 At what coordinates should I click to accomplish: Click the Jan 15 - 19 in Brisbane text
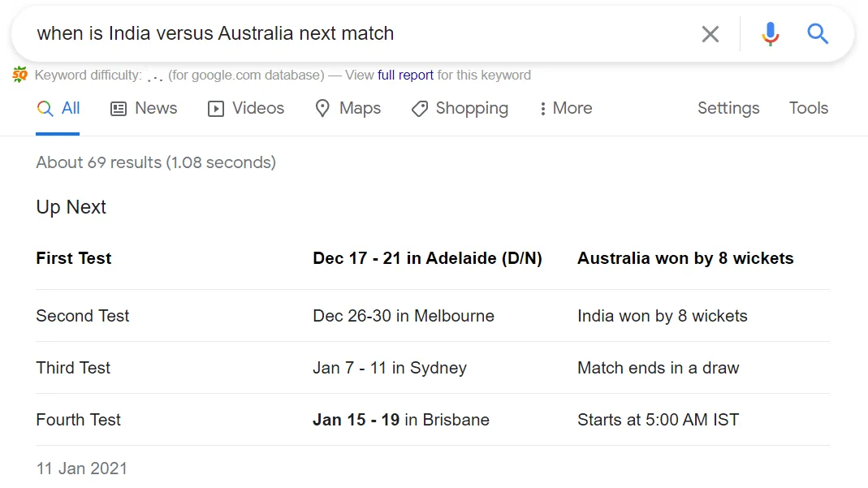coord(400,420)
